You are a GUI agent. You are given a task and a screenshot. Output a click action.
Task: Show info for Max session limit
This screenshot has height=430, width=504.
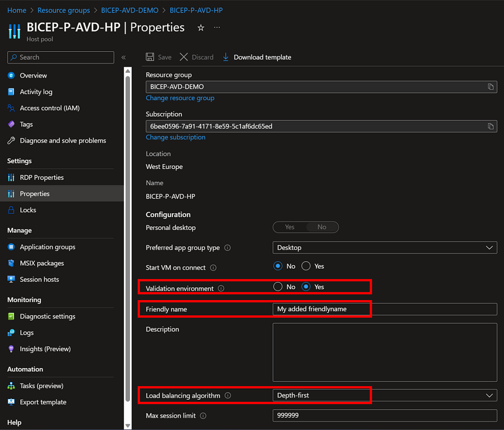coord(203,416)
